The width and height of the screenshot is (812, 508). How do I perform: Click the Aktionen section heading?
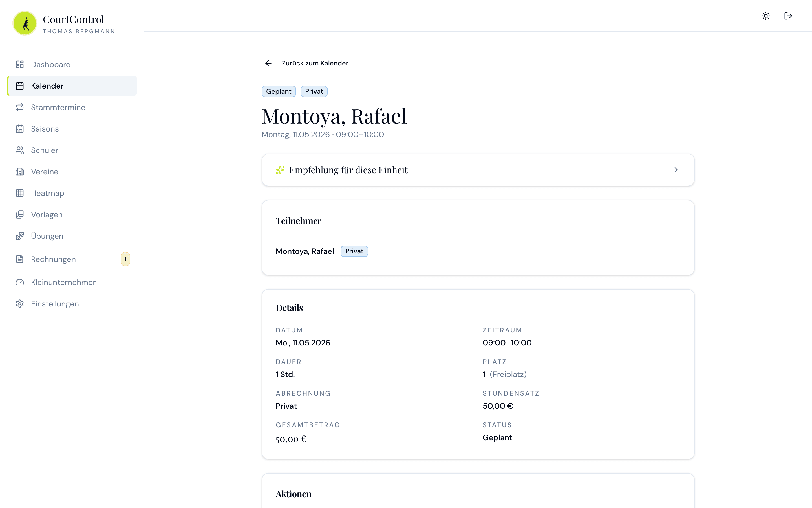294,494
